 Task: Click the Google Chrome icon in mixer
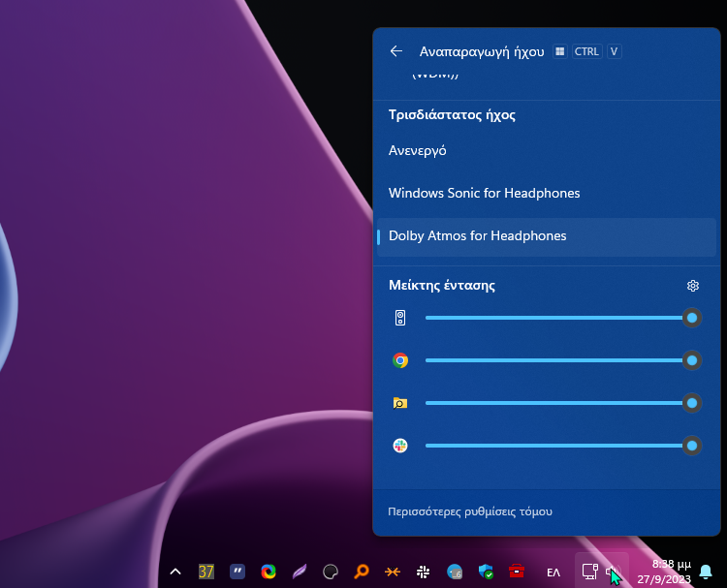pos(400,360)
